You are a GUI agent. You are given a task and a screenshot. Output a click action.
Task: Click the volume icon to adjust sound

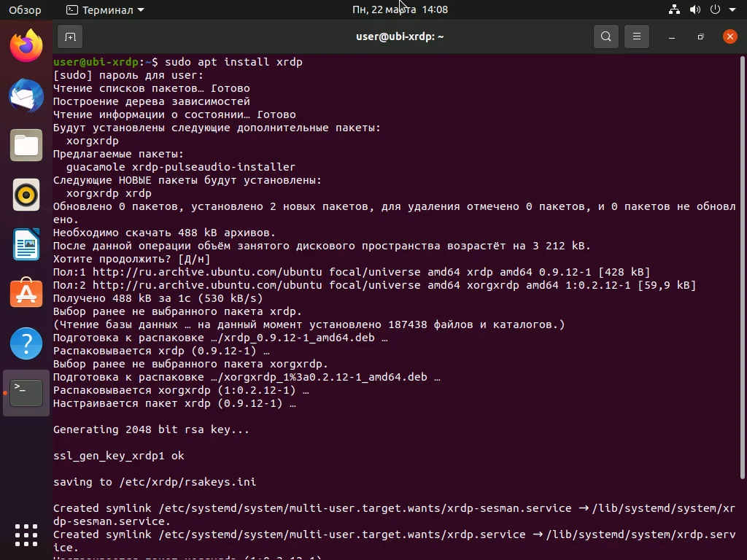694,9
